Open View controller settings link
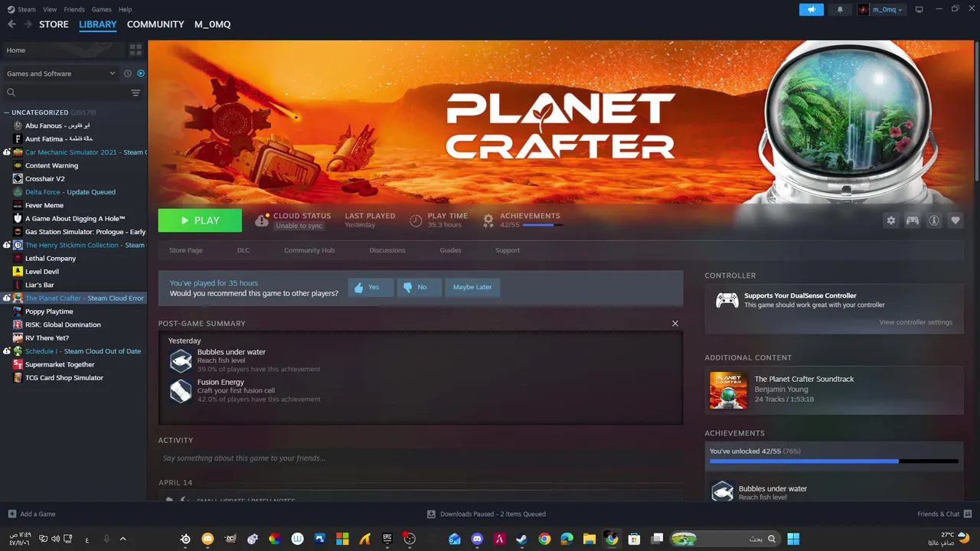This screenshot has width=980, height=551. coord(916,322)
